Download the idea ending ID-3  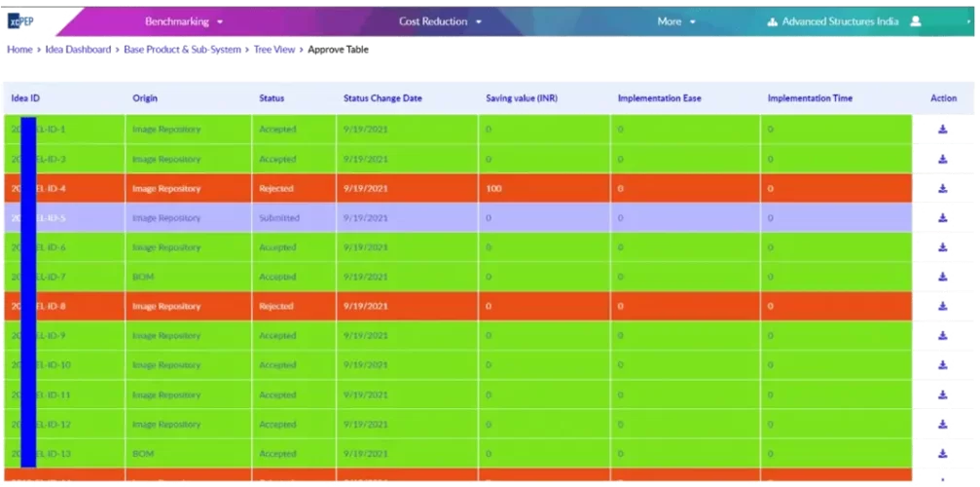click(943, 159)
